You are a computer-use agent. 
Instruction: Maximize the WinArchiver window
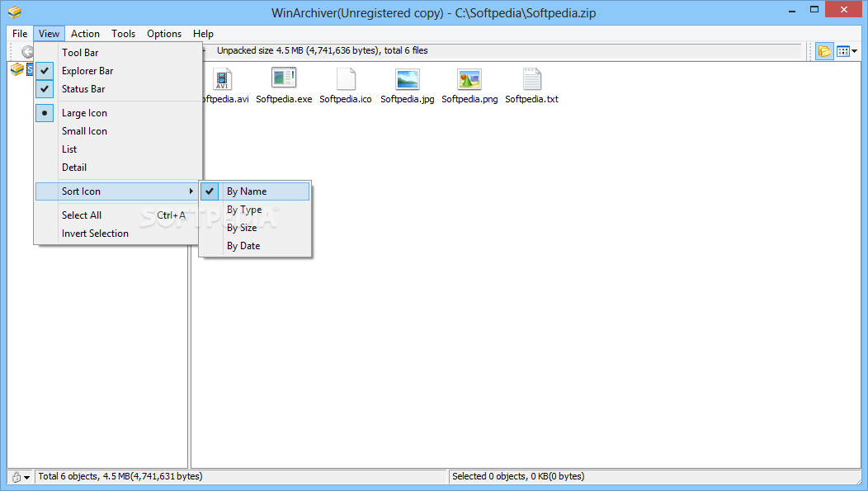[x=814, y=9]
